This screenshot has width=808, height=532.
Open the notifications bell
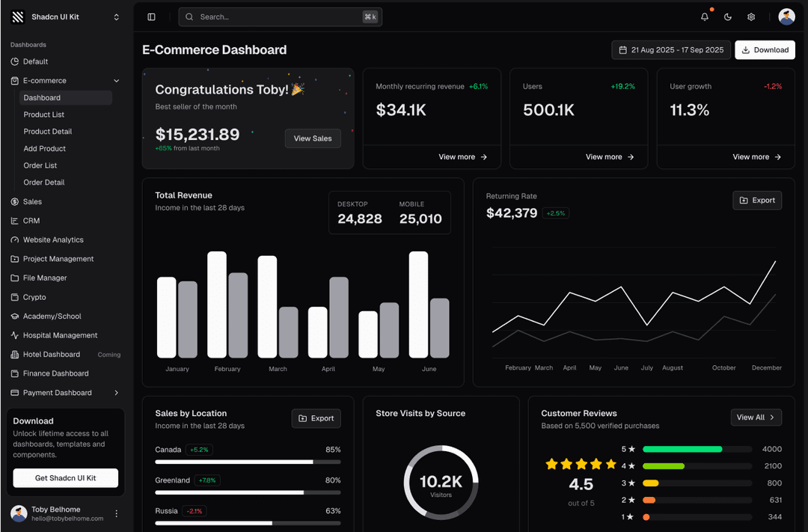(704, 16)
